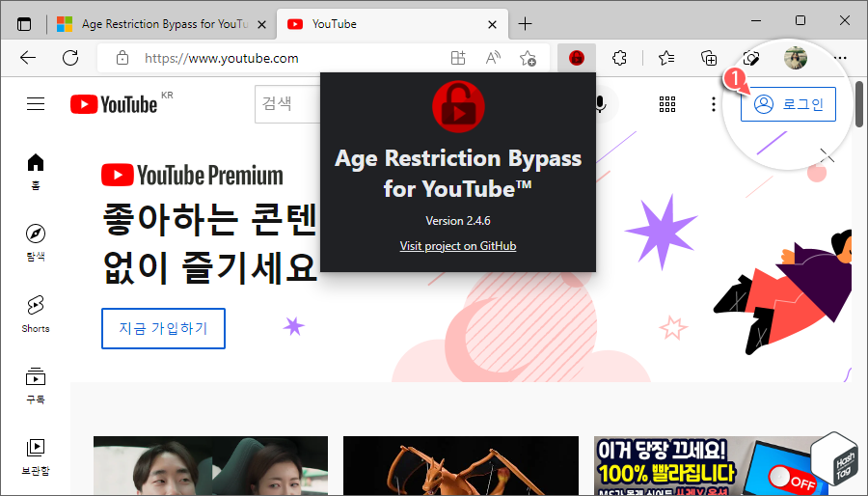
Task: Start Read aloud from address bar
Action: pyautogui.click(x=493, y=58)
